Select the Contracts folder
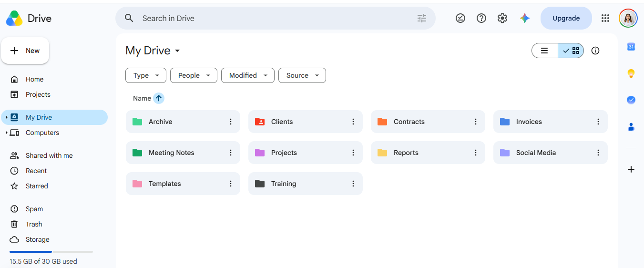 (428, 122)
